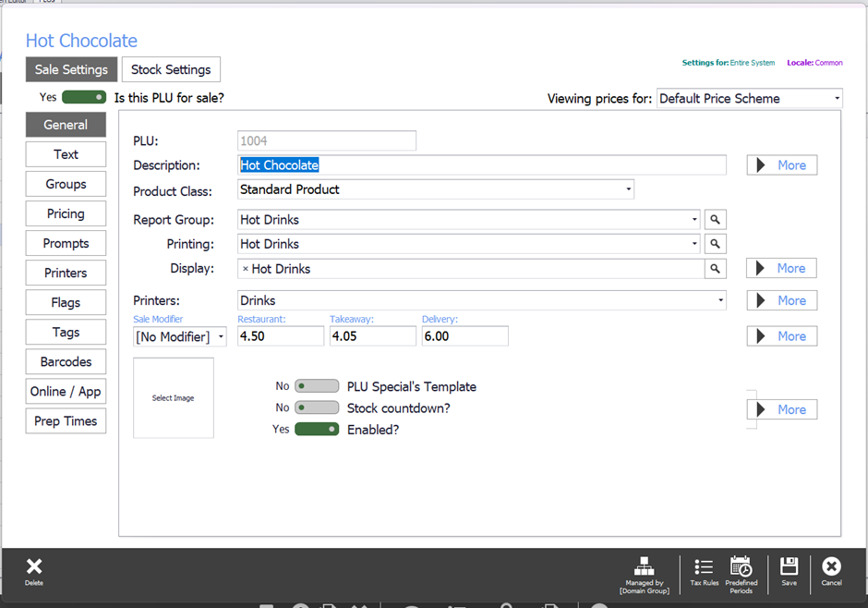Expand More next to Description
The image size is (868, 608).
pyautogui.click(x=781, y=165)
